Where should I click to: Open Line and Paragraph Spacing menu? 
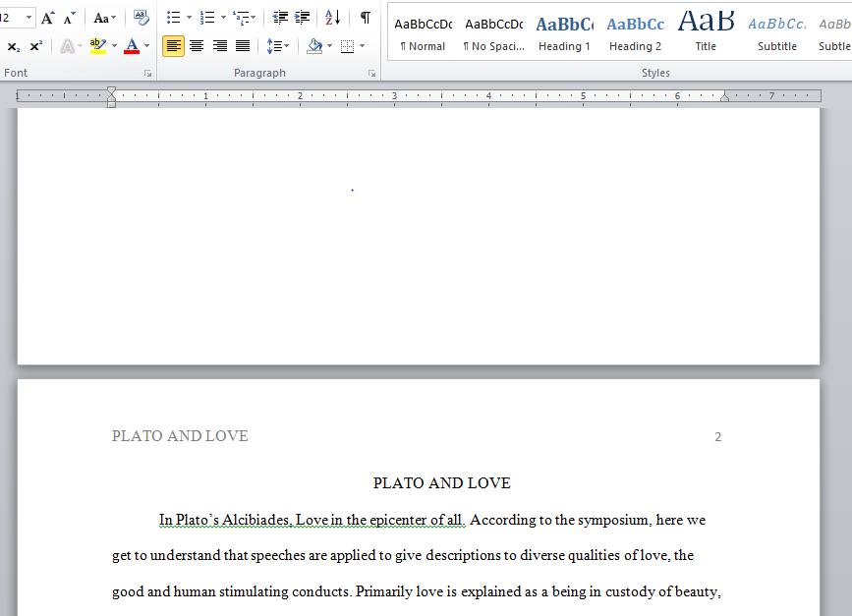pos(277,46)
